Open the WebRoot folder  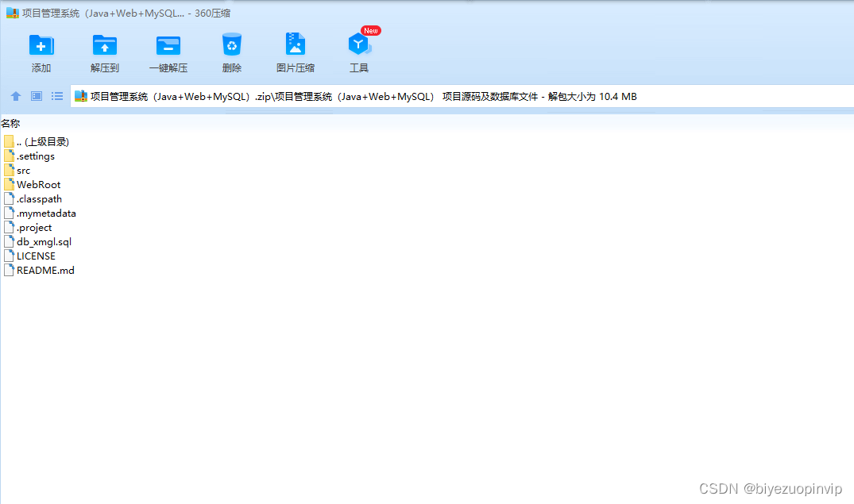click(38, 184)
